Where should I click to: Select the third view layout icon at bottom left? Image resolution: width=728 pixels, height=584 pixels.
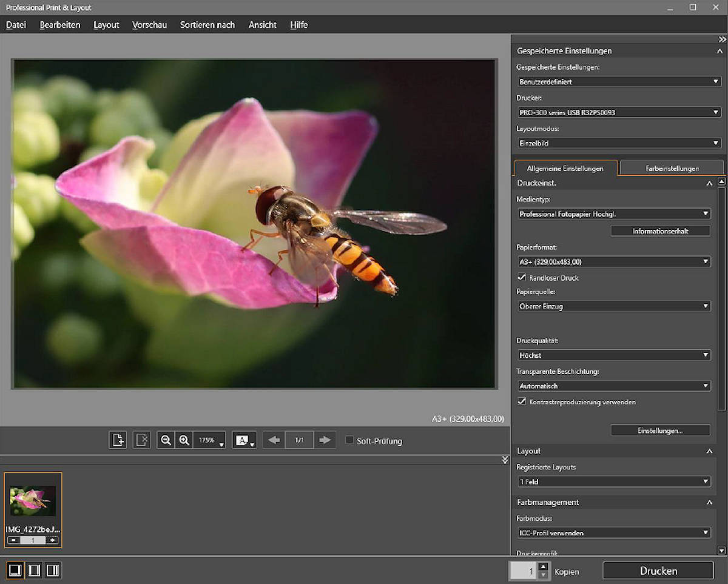coord(53,570)
